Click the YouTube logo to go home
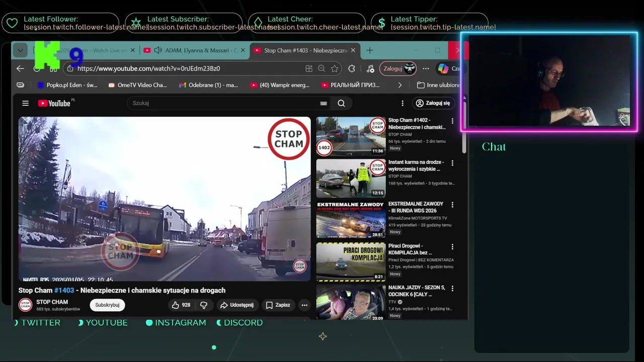 pyautogui.click(x=55, y=103)
